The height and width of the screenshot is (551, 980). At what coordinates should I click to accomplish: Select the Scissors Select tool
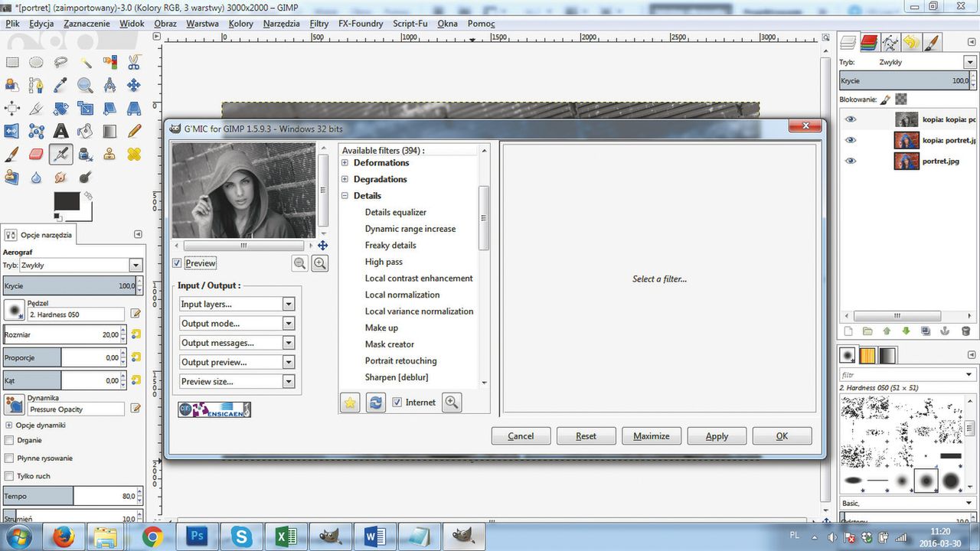click(x=134, y=63)
